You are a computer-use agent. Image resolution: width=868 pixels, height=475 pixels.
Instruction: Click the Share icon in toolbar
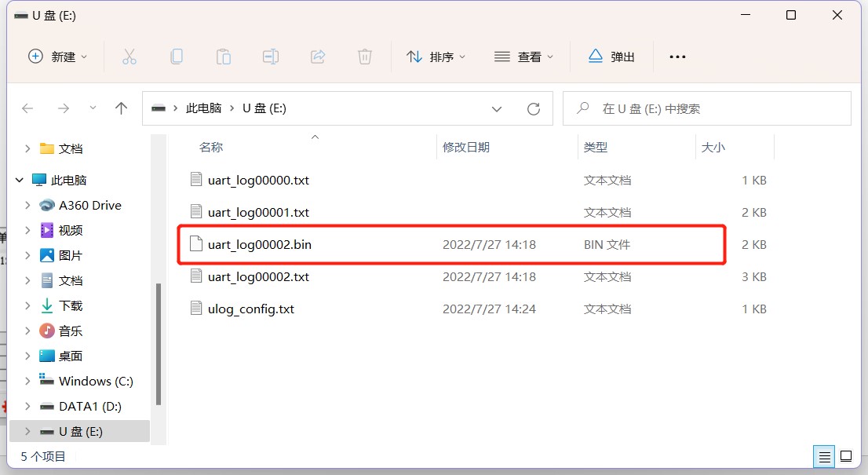click(x=318, y=57)
